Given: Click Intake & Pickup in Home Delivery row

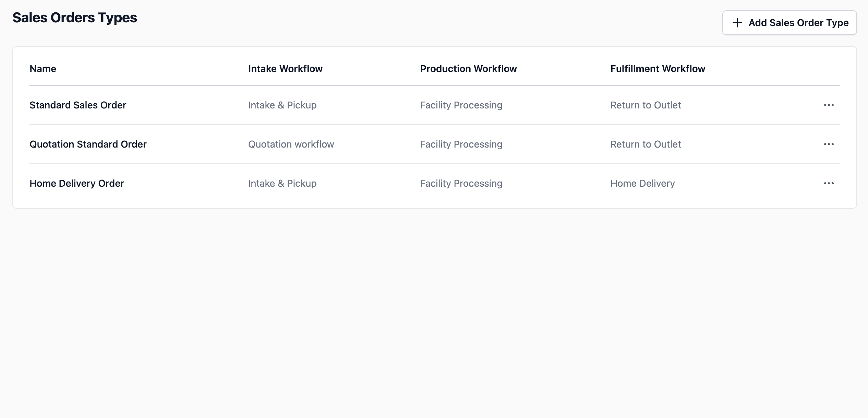Looking at the screenshot, I should (282, 183).
